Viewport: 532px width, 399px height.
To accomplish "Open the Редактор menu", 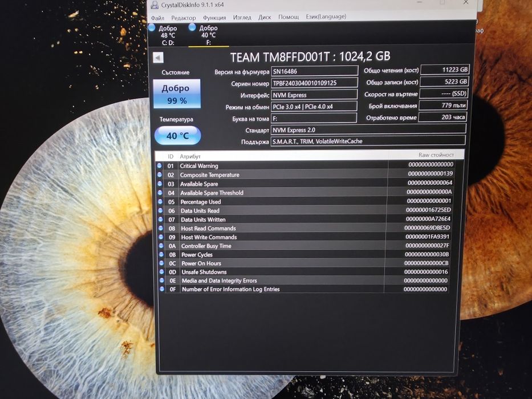I will point(183,18).
